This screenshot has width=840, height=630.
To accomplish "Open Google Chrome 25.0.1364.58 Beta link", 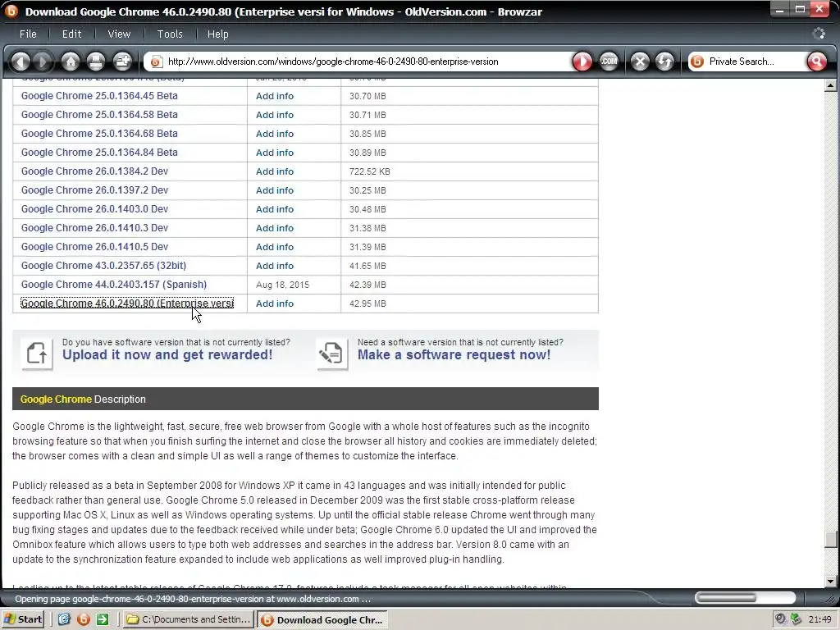I will [99, 115].
